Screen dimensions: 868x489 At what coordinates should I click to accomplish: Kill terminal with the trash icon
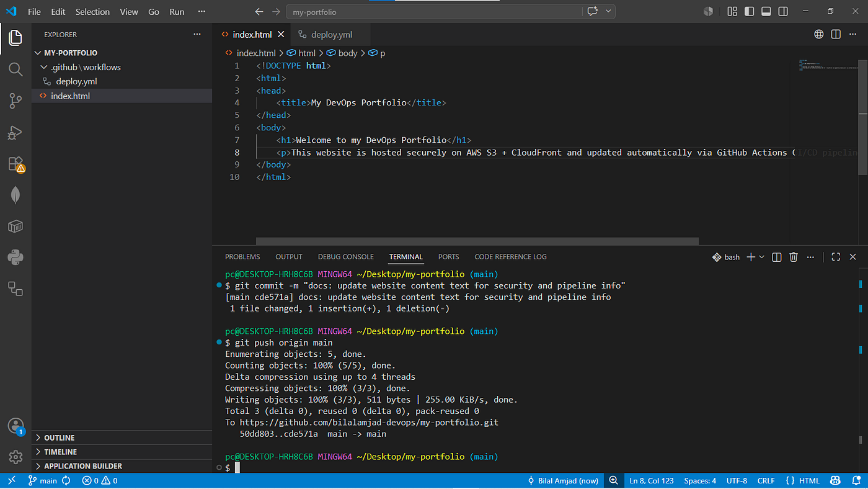(794, 257)
